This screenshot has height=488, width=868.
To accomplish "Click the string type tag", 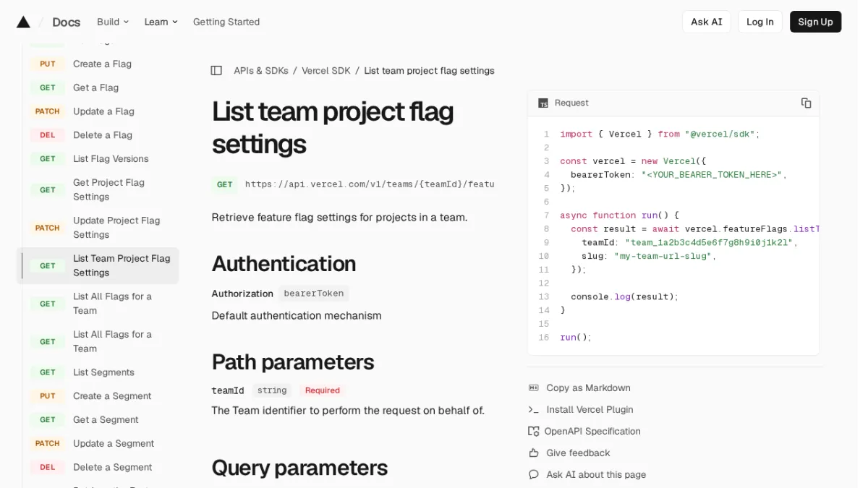I will (x=272, y=390).
